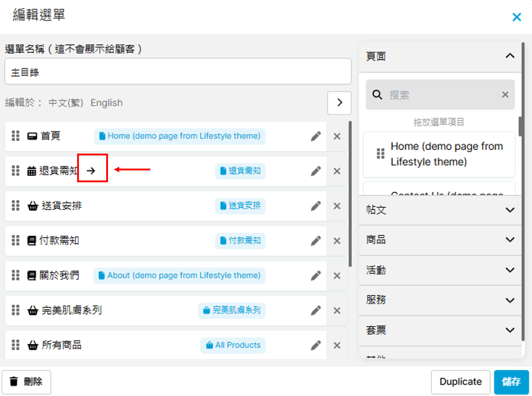Click the Duplicate button
Screen dimensions: 532x396
pyautogui.click(x=460, y=381)
